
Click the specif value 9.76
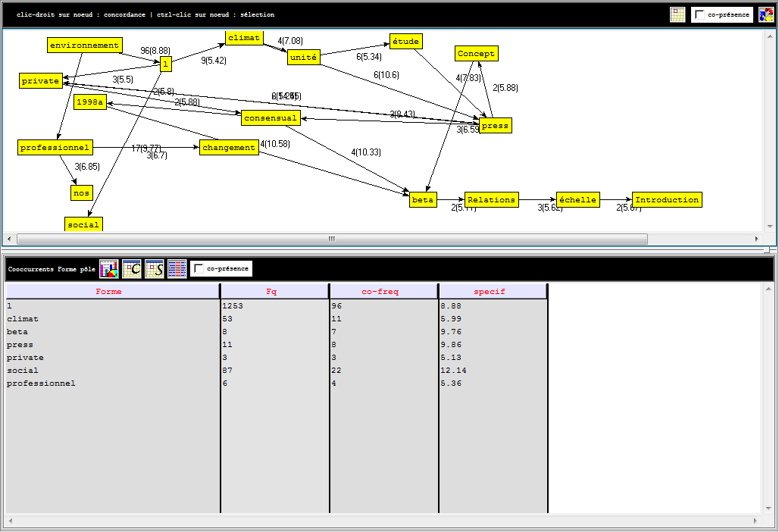click(x=451, y=332)
